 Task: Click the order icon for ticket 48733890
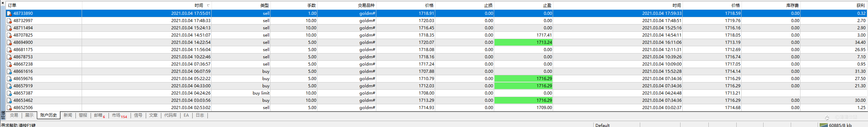9,13
